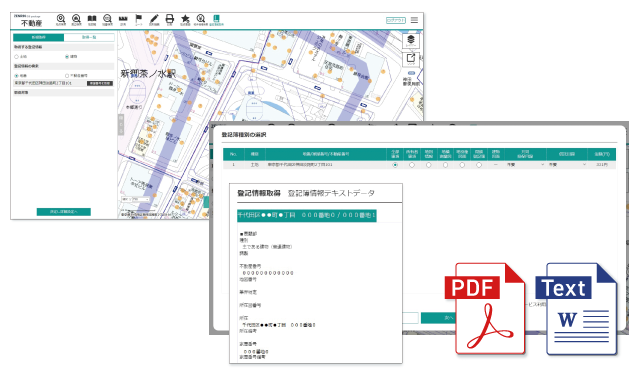The image size is (640, 380).
Task: Select the second radio column in row 1
Action: point(411,165)
